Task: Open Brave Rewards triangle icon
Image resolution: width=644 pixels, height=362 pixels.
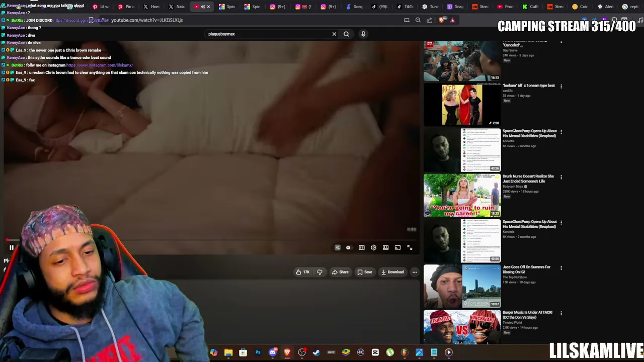Action: click(x=452, y=20)
